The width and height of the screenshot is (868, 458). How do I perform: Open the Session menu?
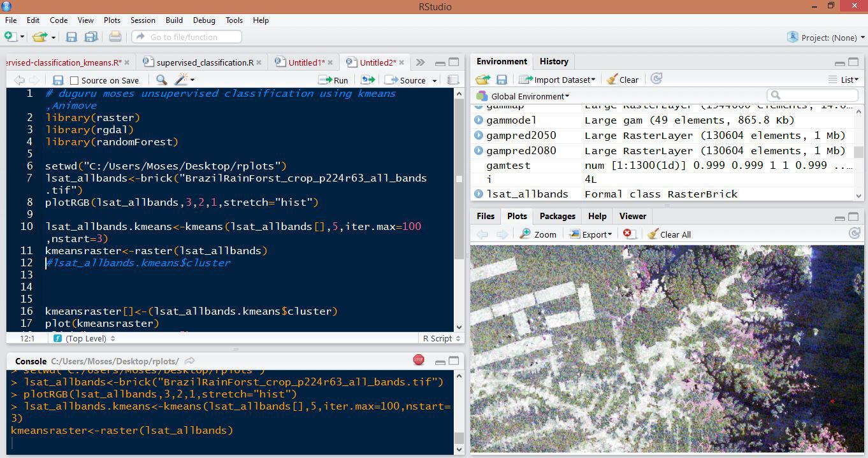pyautogui.click(x=143, y=20)
